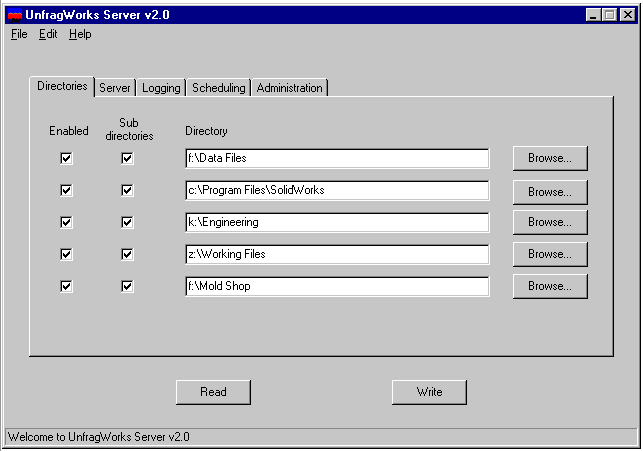Browse for the f:\Mold Shop directory

tap(550, 286)
